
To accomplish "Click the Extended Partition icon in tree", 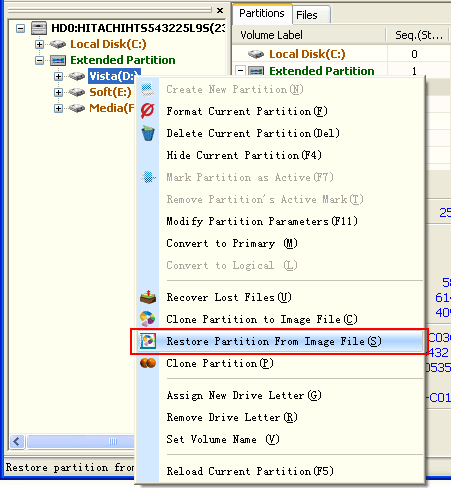I will pos(58,60).
